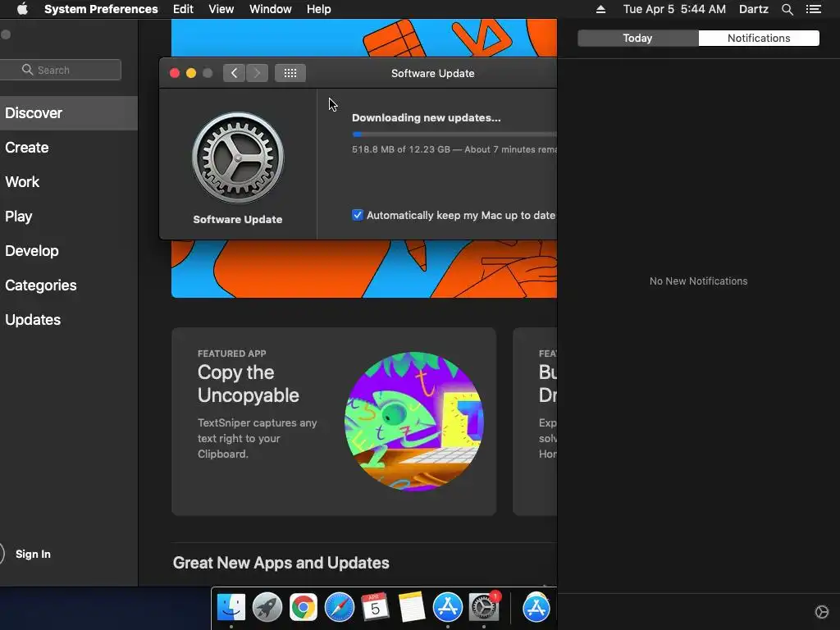840x630 pixels.
Task: Open the Edit menu
Action: (183, 9)
